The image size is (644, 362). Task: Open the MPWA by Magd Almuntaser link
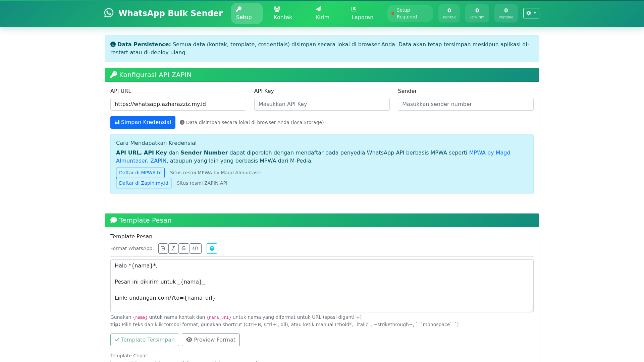click(x=490, y=153)
